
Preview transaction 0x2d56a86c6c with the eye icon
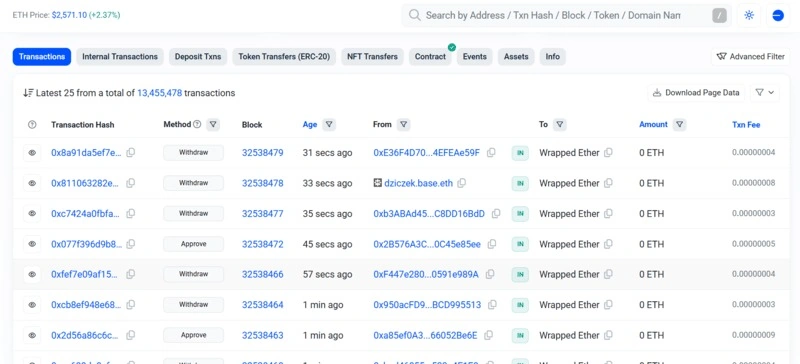(x=32, y=335)
